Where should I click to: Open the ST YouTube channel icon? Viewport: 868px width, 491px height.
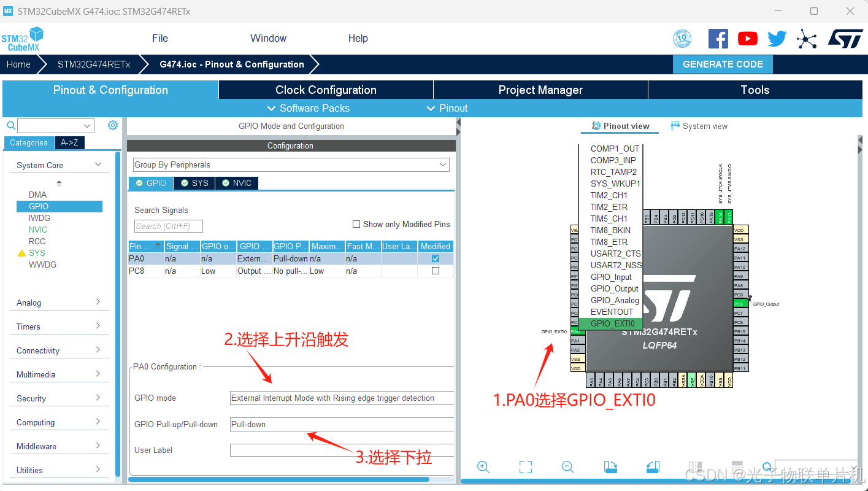(x=747, y=39)
